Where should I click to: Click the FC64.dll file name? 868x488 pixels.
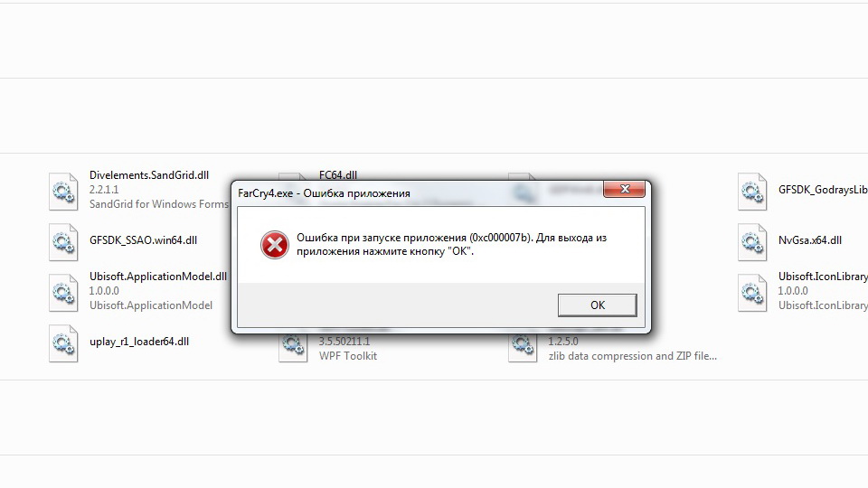coord(337,174)
